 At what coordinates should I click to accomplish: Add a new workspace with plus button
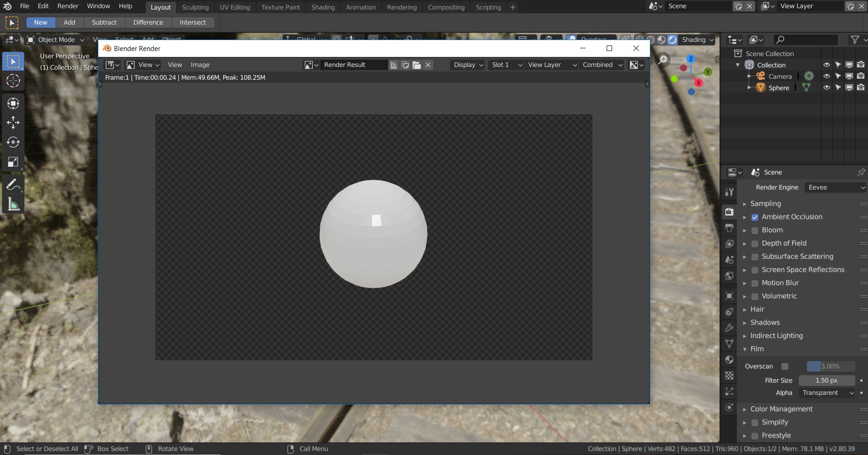click(x=513, y=7)
